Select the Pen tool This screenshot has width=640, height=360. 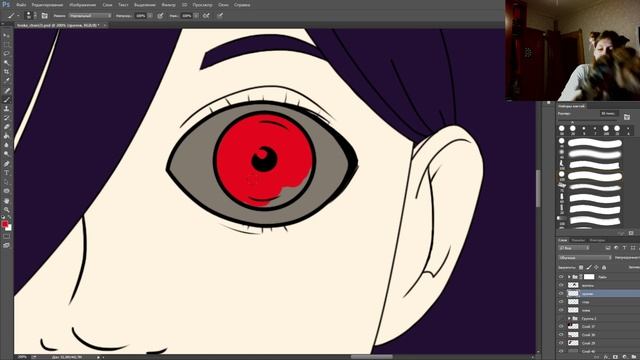point(7,164)
